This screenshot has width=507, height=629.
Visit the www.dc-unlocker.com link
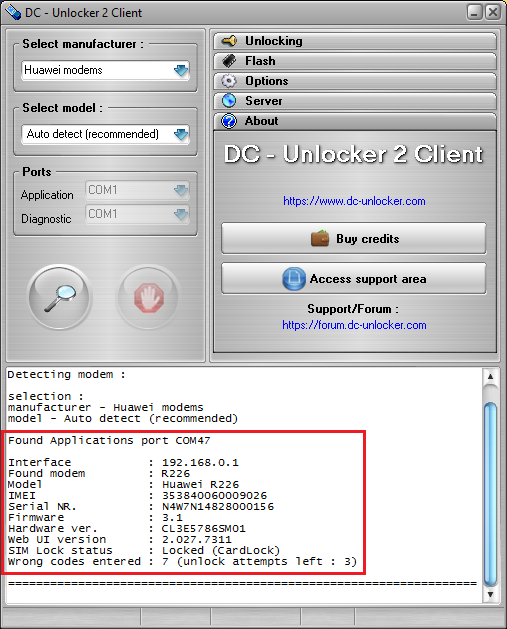(354, 201)
